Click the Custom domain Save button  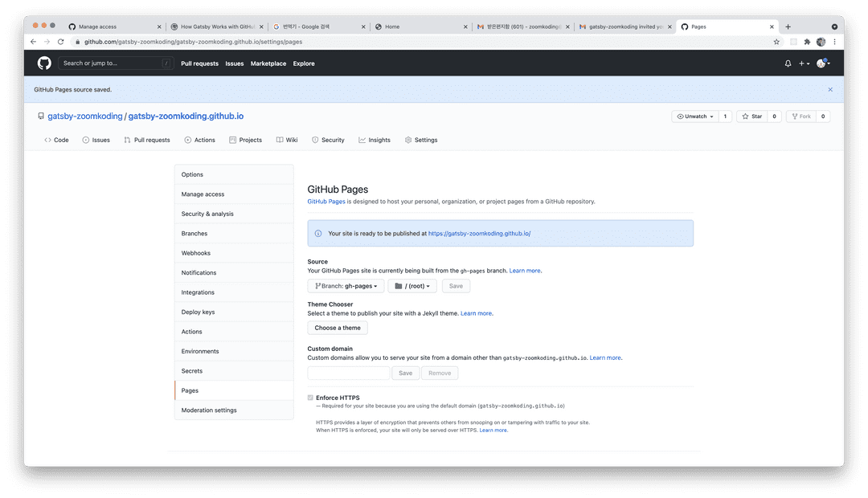tap(406, 373)
